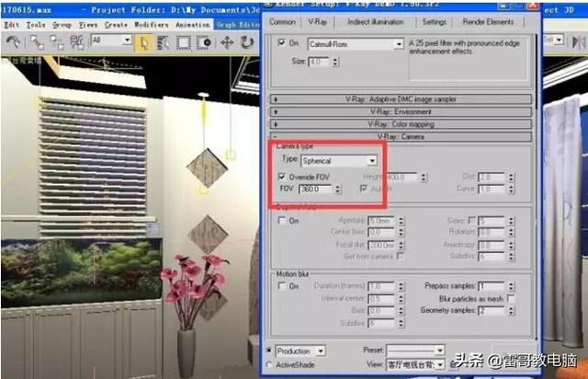Screen dimensions: 588x379
Task: Click the filter Size input field
Action: (319, 62)
